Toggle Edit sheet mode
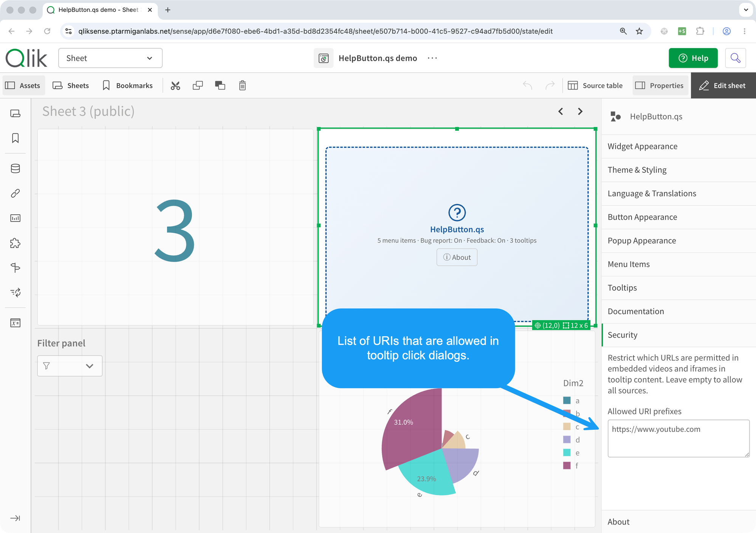This screenshot has width=756, height=533. [x=723, y=85]
